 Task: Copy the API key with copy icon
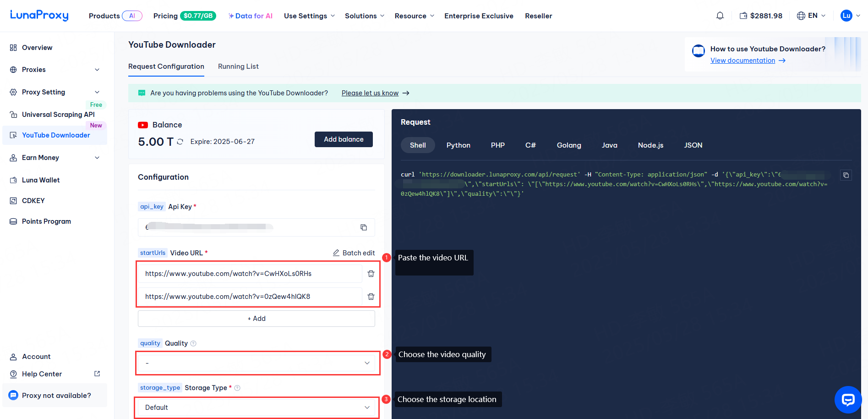point(364,227)
